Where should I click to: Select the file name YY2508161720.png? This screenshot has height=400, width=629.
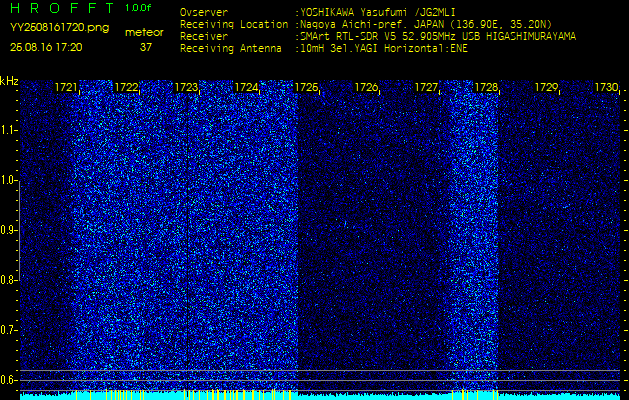(x=59, y=28)
